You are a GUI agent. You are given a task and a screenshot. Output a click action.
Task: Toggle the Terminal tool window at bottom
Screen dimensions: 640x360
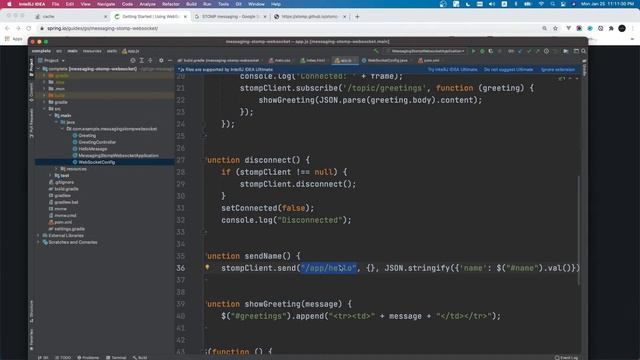[x=116, y=358]
